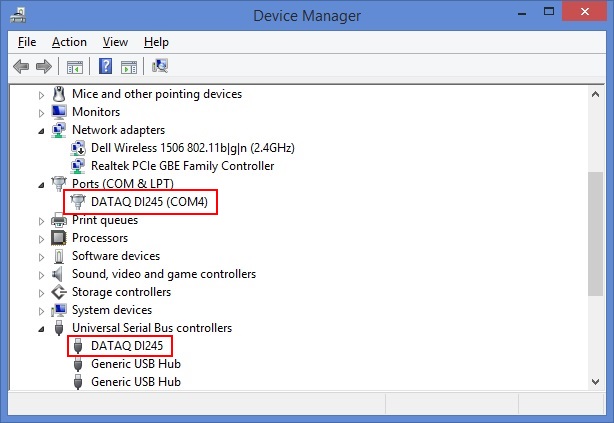Viewport: 614px width, 423px height.
Task: Select DATAQ DI245 (COM4) device
Action: coord(149,202)
